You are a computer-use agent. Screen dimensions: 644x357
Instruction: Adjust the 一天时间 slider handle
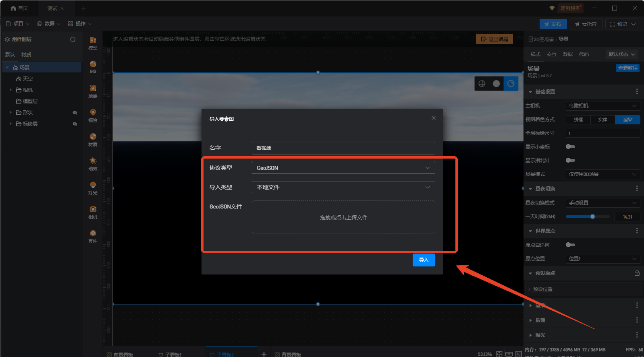pyautogui.click(x=592, y=217)
